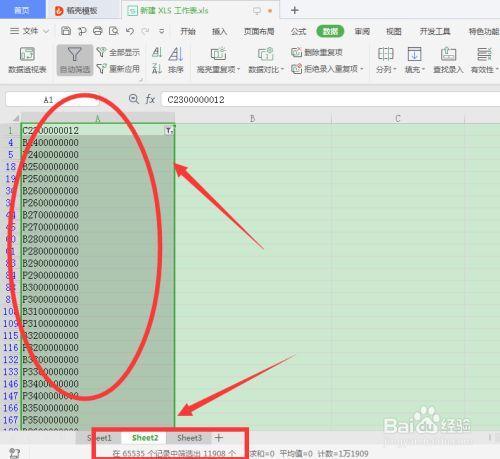Click the sort descending Z-A icon
This screenshot has height=459, width=500.
[x=157, y=68]
